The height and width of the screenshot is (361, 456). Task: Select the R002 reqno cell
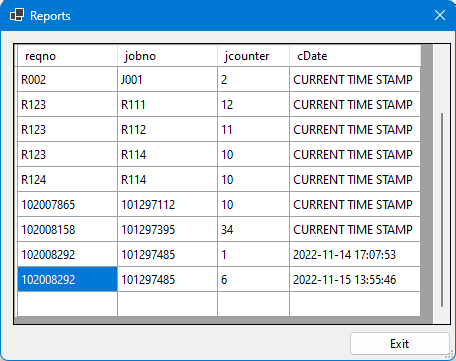pyautogui.click(x=67, y=79)
